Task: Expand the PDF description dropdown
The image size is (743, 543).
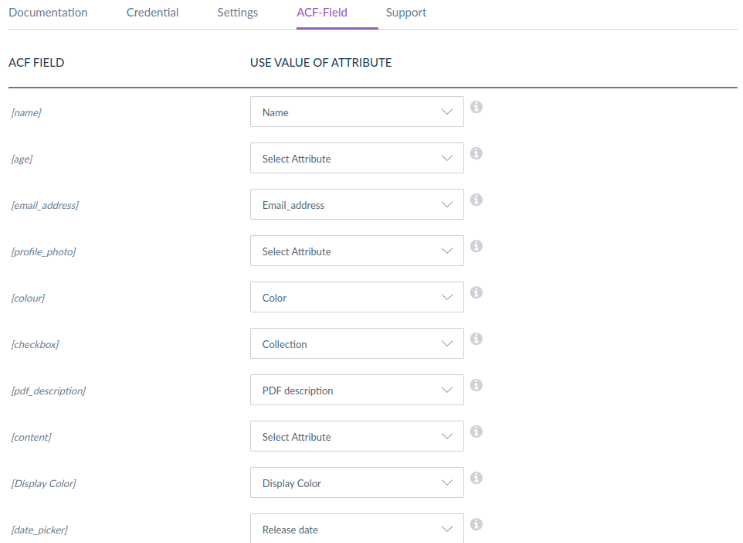Action: coord(356,390)
